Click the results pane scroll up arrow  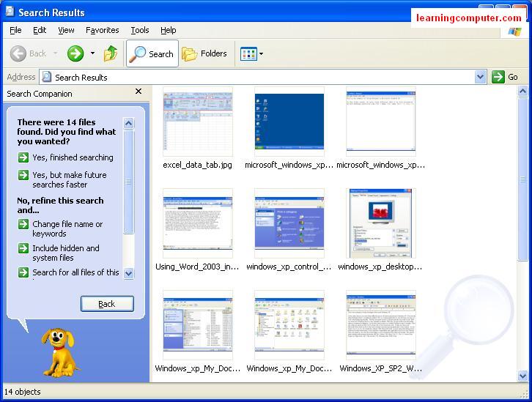(522, 92)
